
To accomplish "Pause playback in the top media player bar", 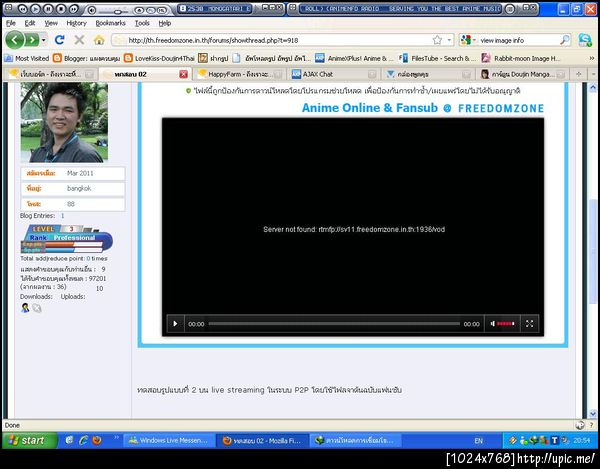I will [x=47, y=9].
